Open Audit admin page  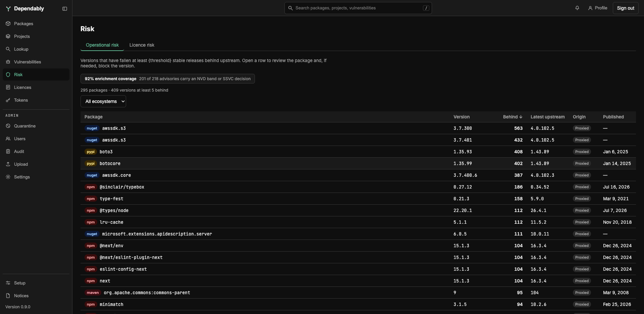36,151
